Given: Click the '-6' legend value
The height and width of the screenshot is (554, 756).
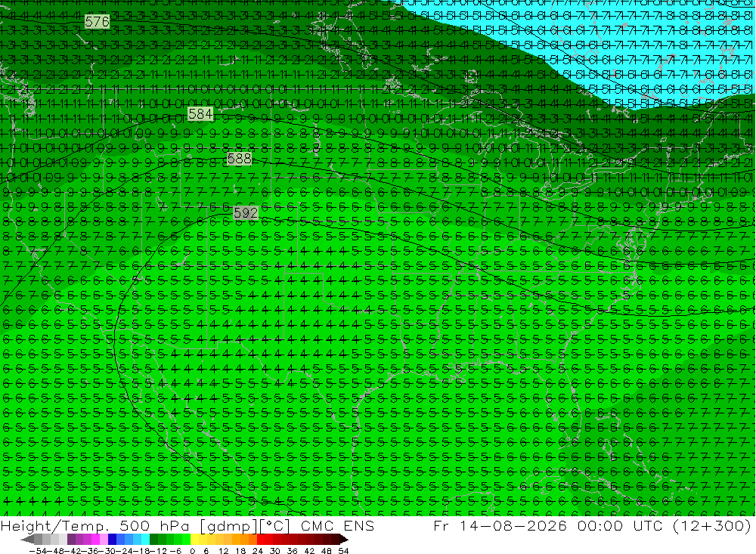Looking at the screenshot, I should tap(175, 551).
